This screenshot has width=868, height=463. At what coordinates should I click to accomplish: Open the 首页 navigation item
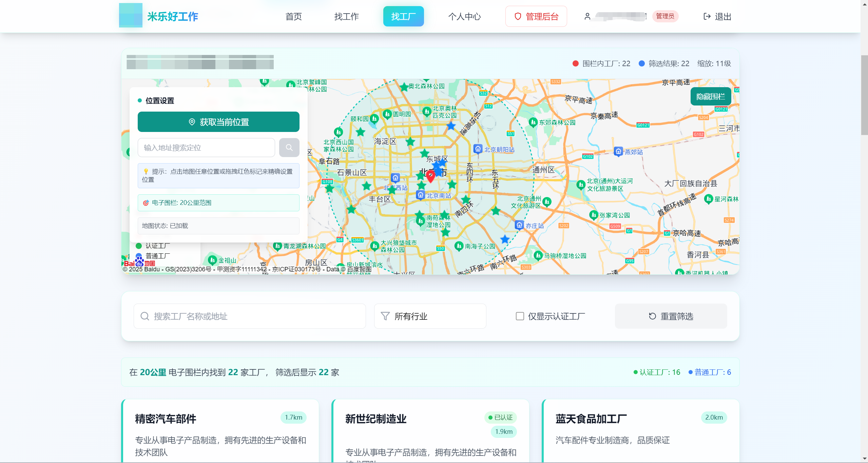click(x=293, y=16)
